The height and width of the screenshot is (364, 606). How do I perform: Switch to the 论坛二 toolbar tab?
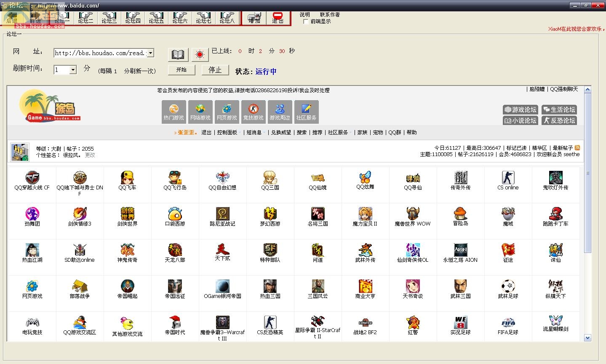pos(85,18)
